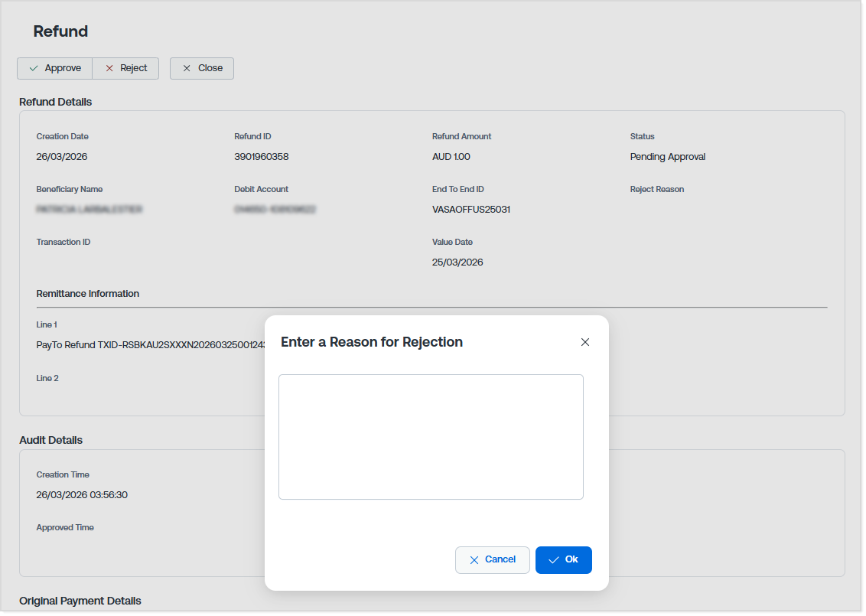Screen dimensions: 866x616
Task: Confirm the rejection with Ok
Action: [564, 560]
